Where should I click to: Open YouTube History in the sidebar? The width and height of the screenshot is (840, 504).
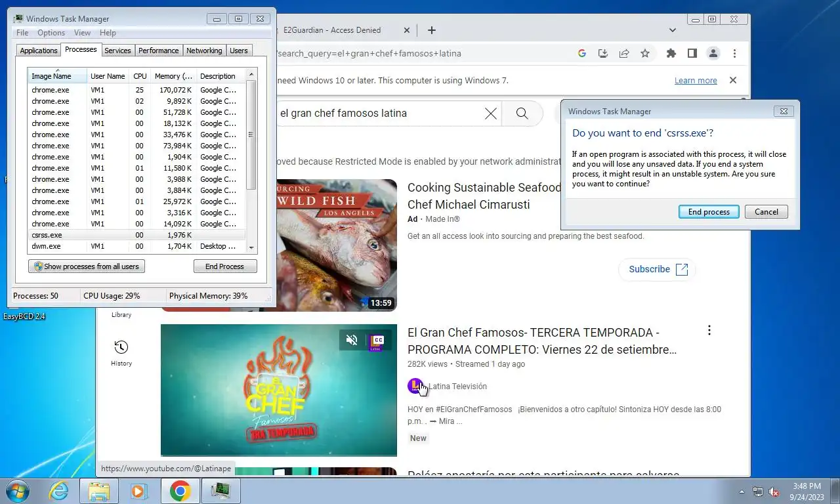[x=121, y=353]
